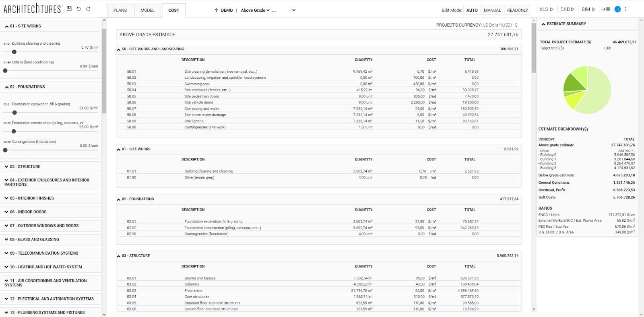Click the main estimate table scrollbar
The width and height of the screenshot is (644, 317).
(534, 48)
